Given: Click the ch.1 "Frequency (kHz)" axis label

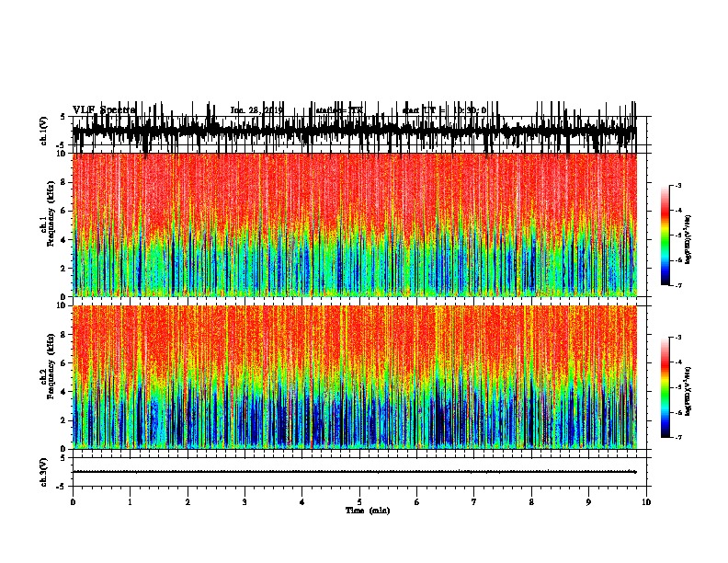Looking at the screenshot, I should [x=51, y=214].
